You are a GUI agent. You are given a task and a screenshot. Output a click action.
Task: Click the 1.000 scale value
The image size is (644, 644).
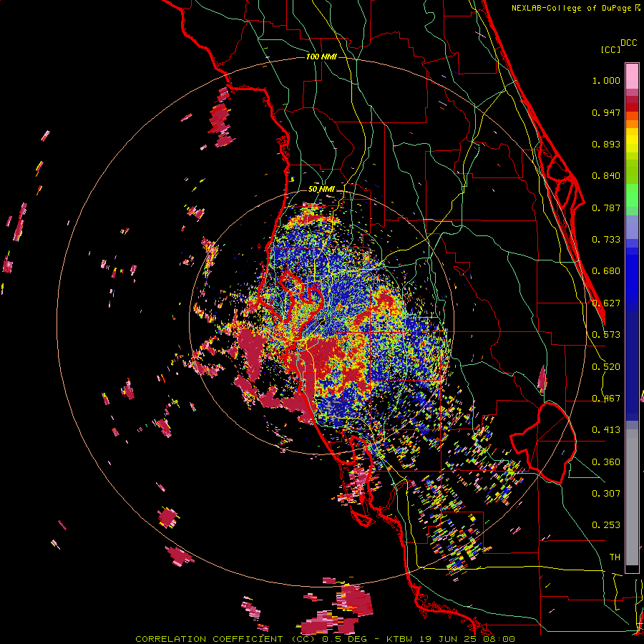[606, 80]
